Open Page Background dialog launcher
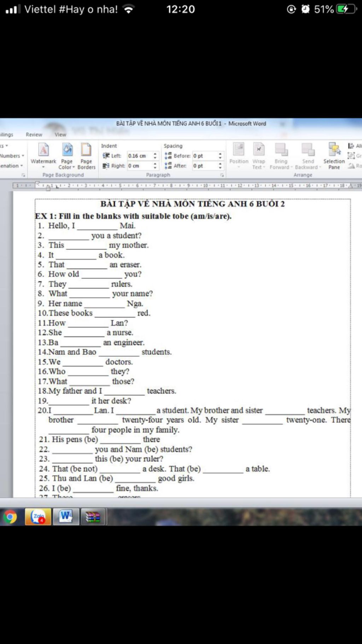Screen dimensions: 362x644 tap(23, 175)
